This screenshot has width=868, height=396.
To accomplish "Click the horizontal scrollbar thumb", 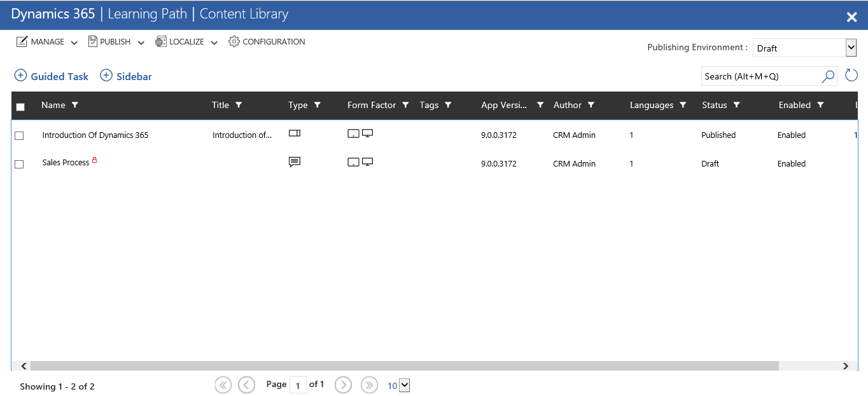I will [404, 366].
